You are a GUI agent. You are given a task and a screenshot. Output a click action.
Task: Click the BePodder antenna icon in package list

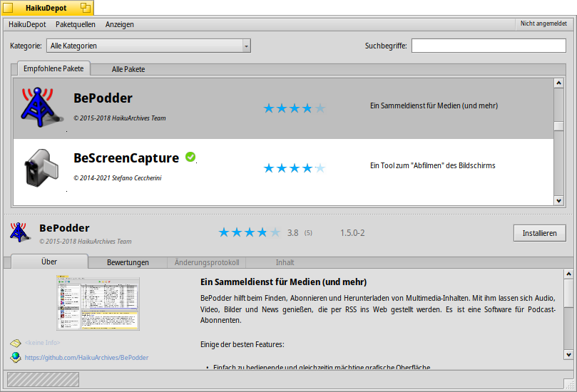(x=41, y=107)
